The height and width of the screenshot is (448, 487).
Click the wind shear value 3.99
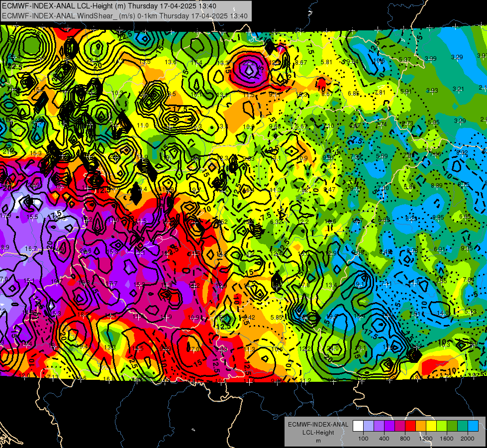(x=431, y=58)
